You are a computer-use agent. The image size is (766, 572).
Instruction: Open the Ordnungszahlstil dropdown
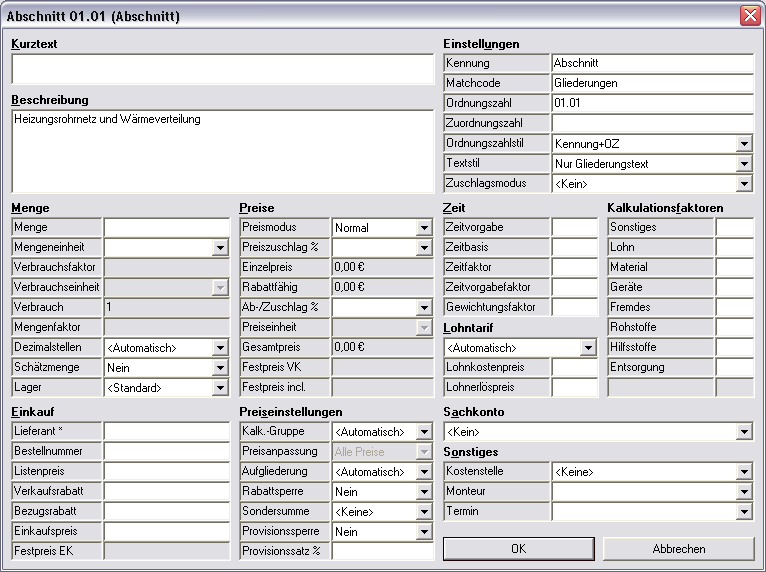744,144
